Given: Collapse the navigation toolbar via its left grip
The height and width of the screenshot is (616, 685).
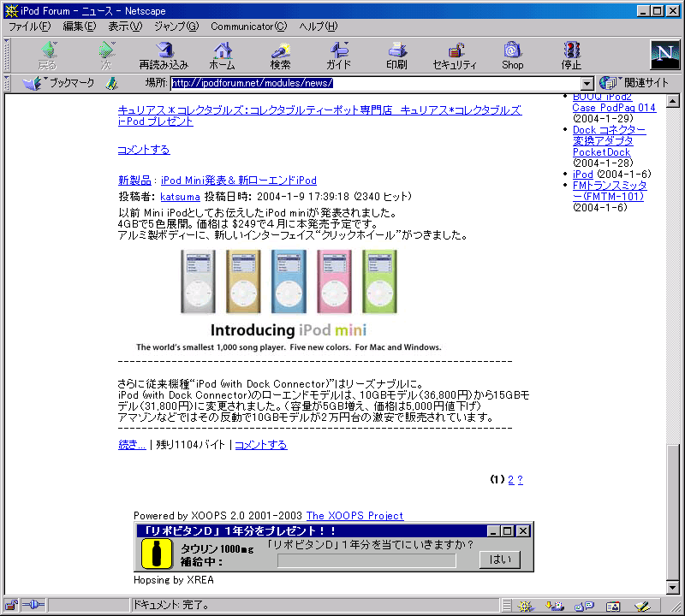Looking at the screenshot, I should 7,56.
